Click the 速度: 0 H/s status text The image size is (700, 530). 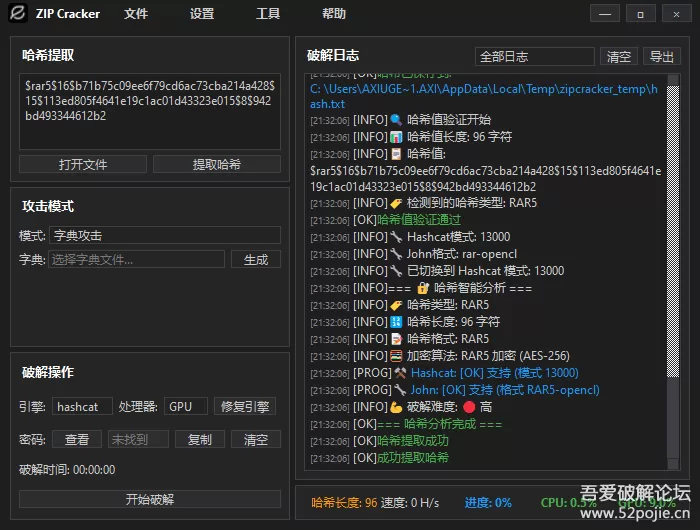coord(410,503)
